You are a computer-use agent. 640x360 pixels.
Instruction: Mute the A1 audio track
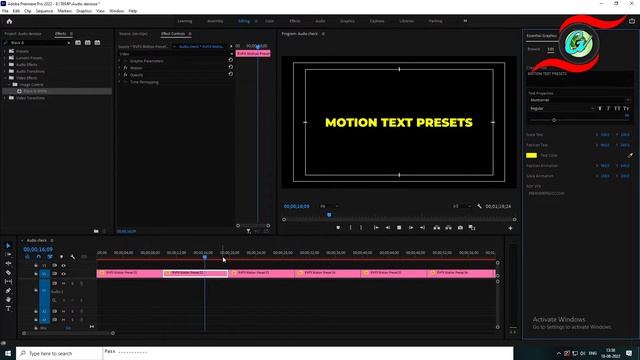pos(63,283)
